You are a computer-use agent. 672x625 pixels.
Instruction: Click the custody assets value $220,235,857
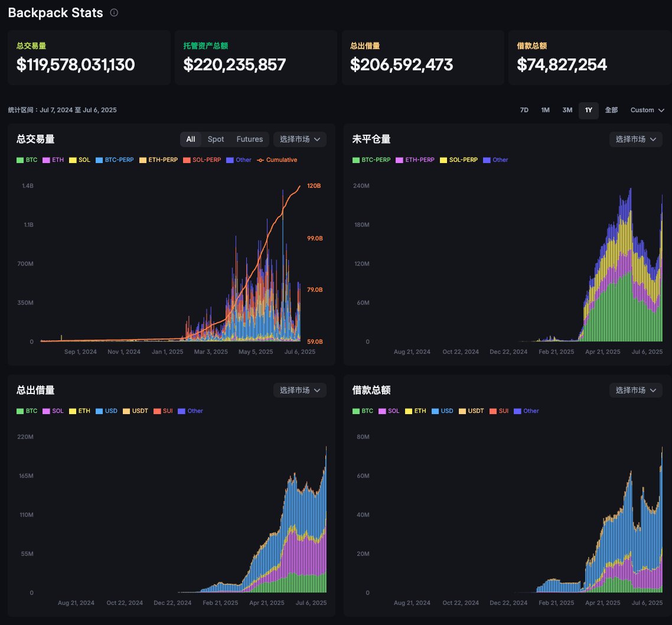click(234, 65)
